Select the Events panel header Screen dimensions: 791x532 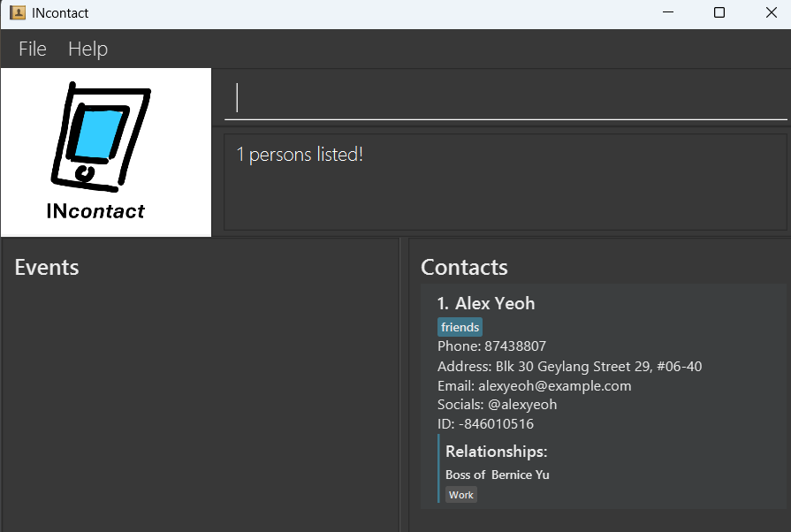coord(46,267)
